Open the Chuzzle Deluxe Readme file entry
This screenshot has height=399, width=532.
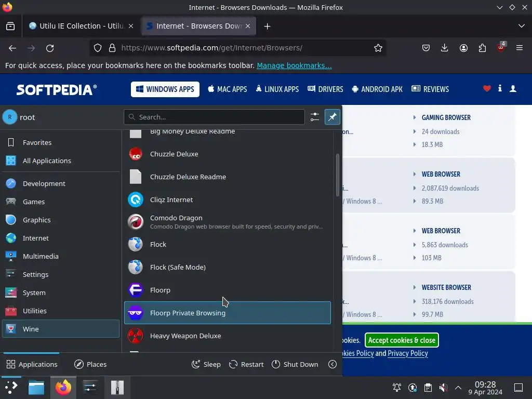pos(228,177)
